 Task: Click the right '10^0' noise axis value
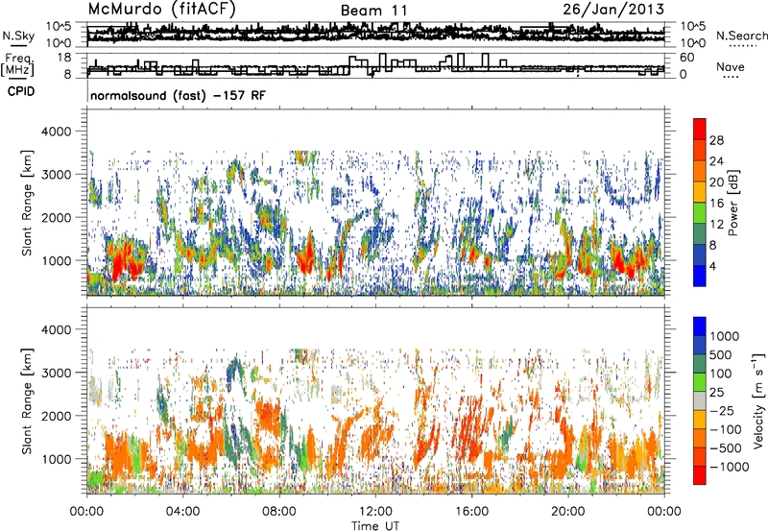693,43
